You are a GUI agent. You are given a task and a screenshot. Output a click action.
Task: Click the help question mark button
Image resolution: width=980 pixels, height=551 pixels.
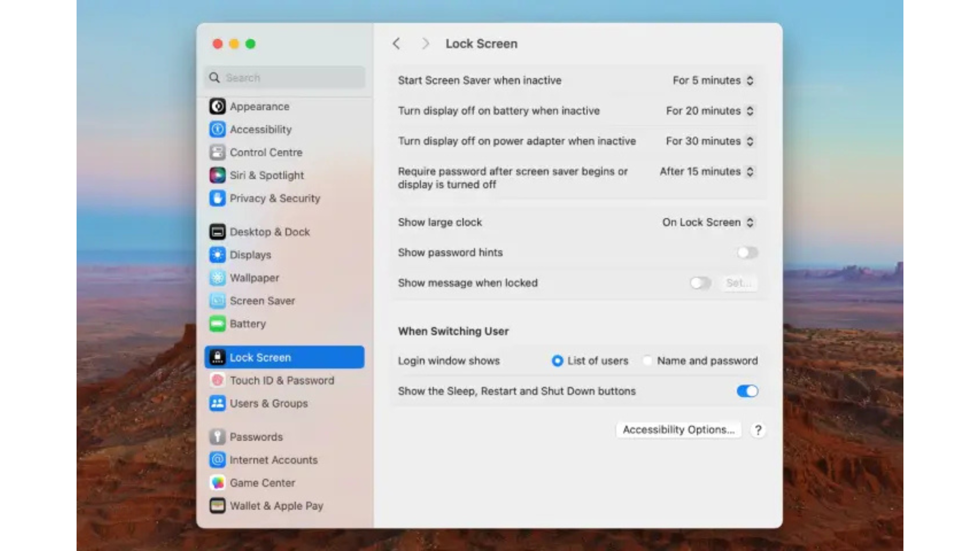click(758, 431)
